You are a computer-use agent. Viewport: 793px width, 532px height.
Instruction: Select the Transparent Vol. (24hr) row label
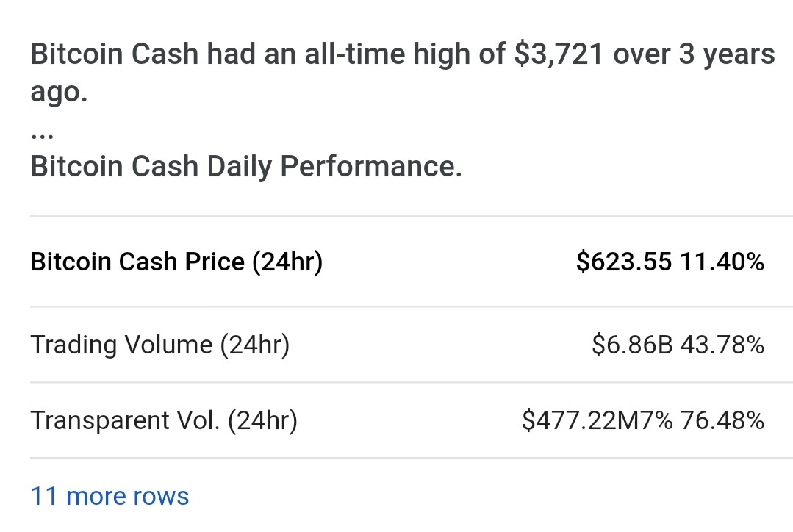pyautogui.click(x=164, y=421)
